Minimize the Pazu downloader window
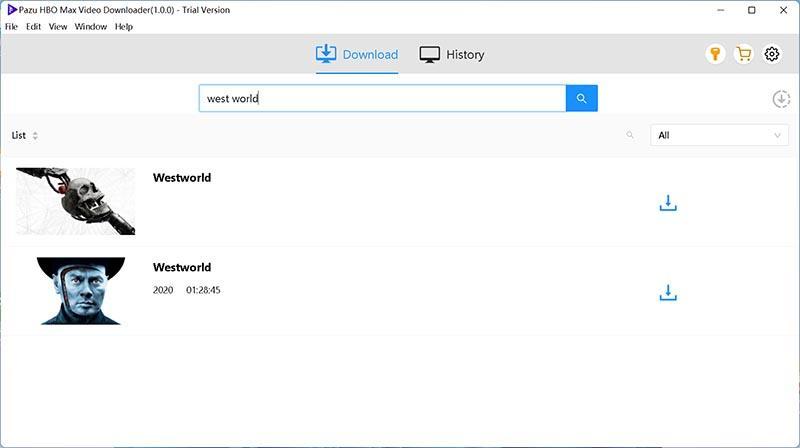 720,10
